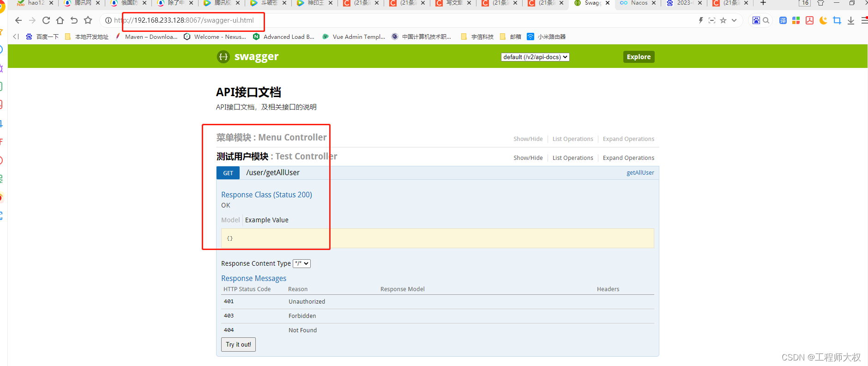Expand 菜单模块 Menu Controller section
The height and width of the screenshot is (366, 868).
tap(271, 137)
